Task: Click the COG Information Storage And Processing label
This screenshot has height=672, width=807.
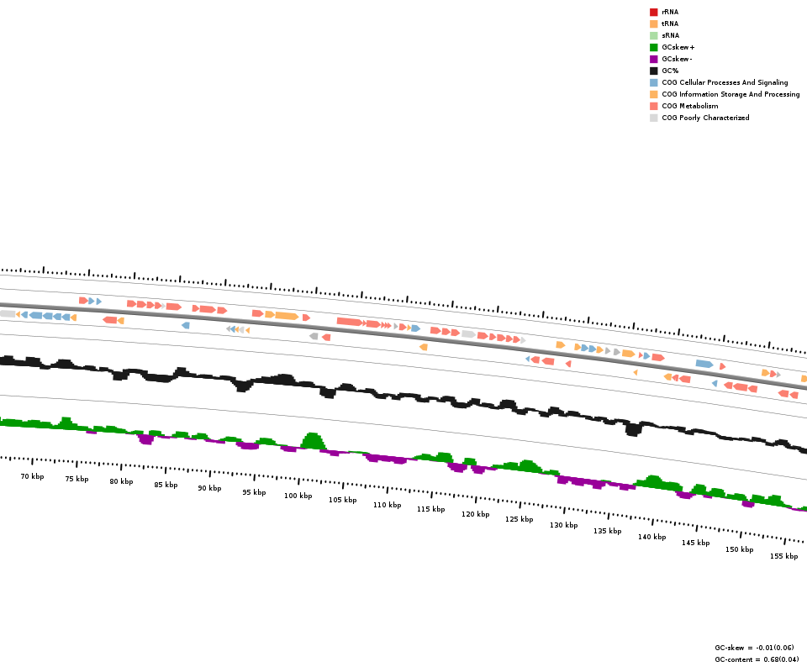Action: tap(731, 94)
